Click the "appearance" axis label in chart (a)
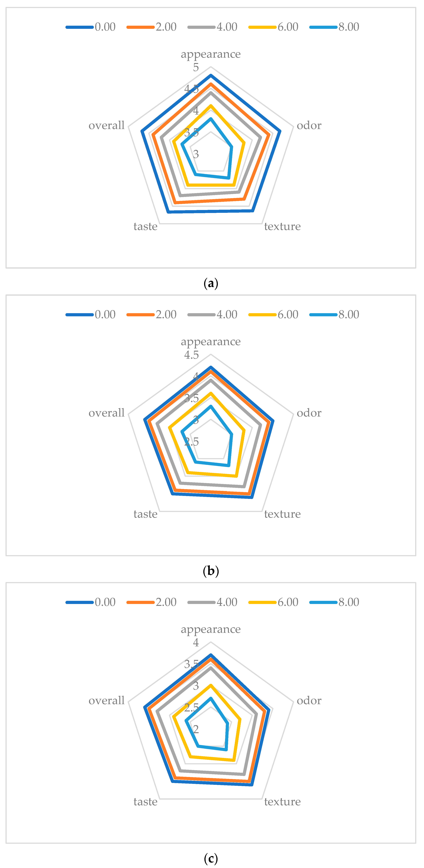The image size is (424, 868). click(x=211, y=54)
